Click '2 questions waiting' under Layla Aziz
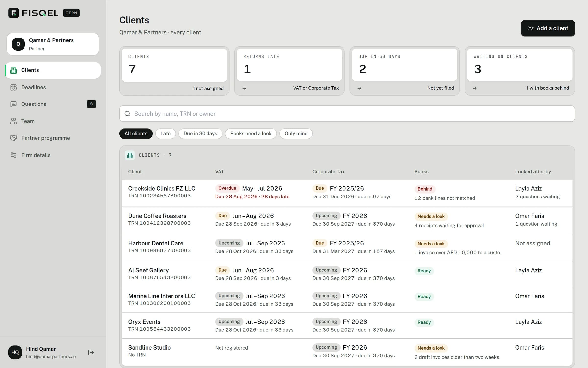The height and width of the screenshot is (368, 588). (538, 197)
